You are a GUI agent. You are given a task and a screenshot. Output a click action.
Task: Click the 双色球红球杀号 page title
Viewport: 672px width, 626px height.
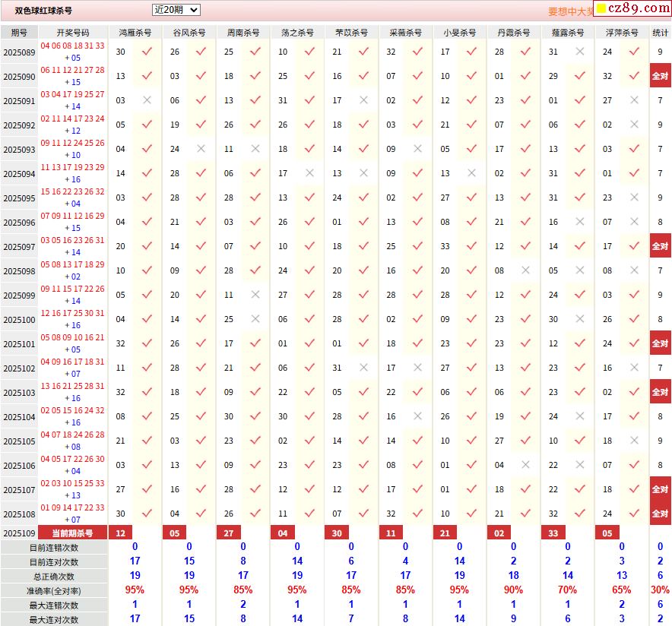[44, 11]
